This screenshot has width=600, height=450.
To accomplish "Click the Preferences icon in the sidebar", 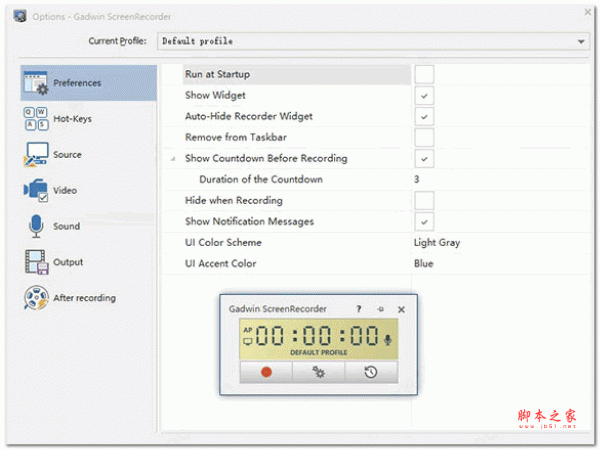I will (x=36, y=83).
